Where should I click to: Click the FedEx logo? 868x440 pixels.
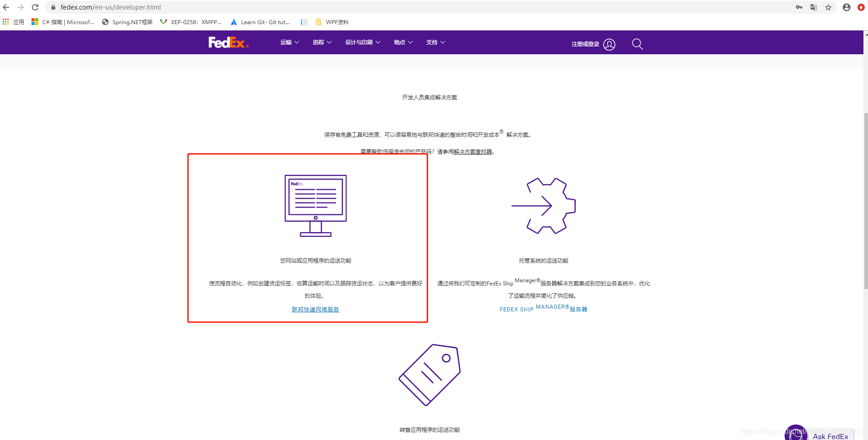tap(228, 42)
